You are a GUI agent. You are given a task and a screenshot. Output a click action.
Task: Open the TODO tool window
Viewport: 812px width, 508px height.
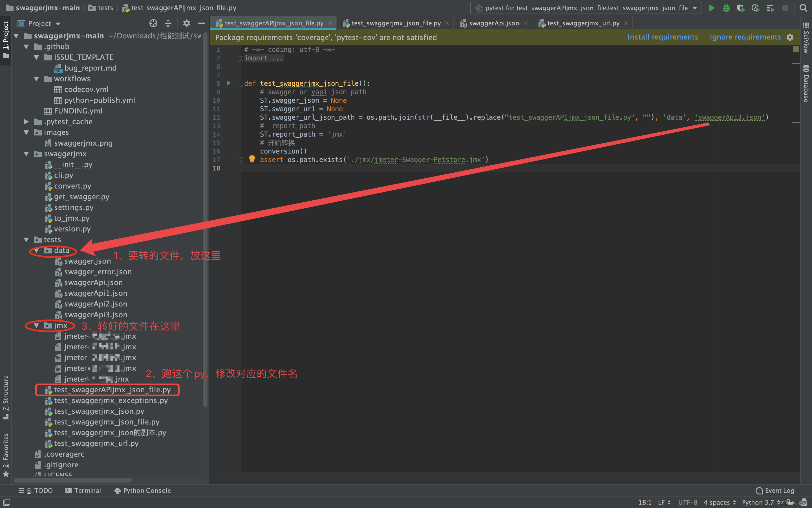(36, 491)
